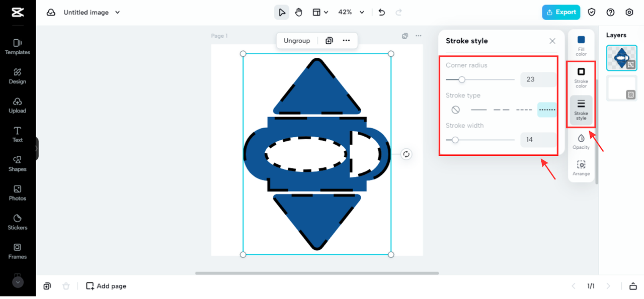Open the Arrange option
The width and height of the screenshot is (644, 299).
pyautogui.click(x=581, y=168)
